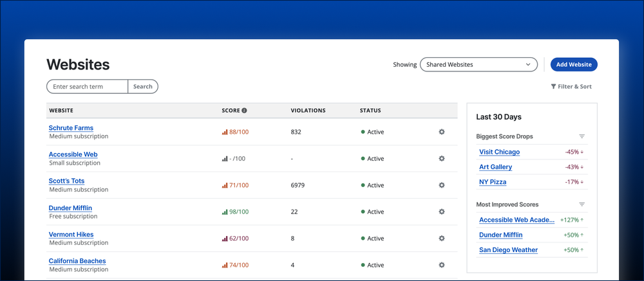Open the Shared Websites dropdown

click(478, 64)
